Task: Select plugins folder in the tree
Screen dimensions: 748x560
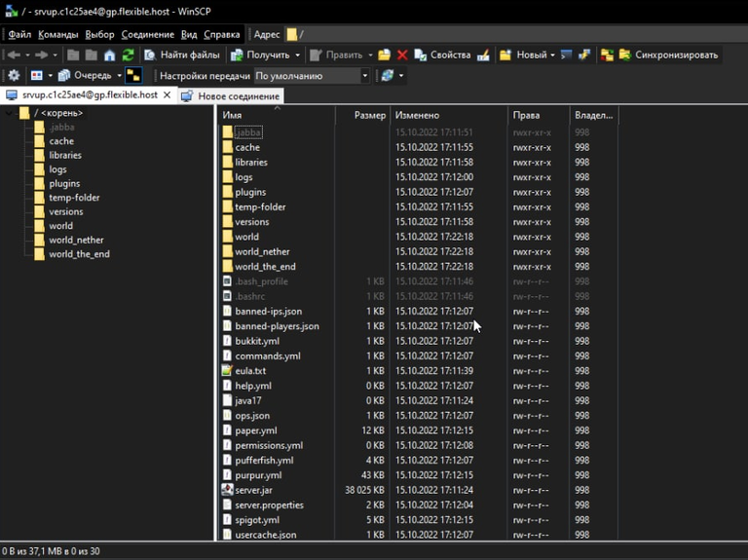Action: 64,183
